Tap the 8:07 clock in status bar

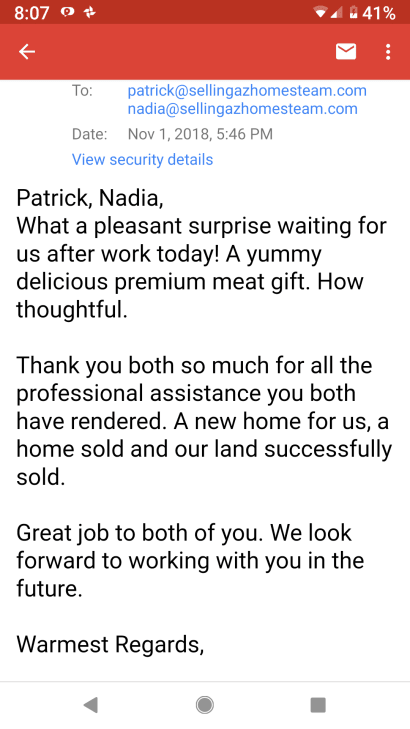click(32, 13)
